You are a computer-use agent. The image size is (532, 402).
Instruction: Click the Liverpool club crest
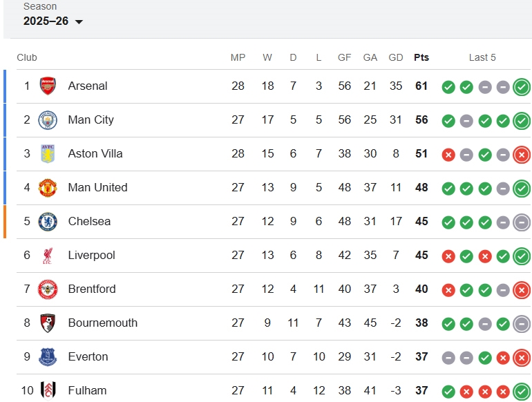[x=48, y=256]
